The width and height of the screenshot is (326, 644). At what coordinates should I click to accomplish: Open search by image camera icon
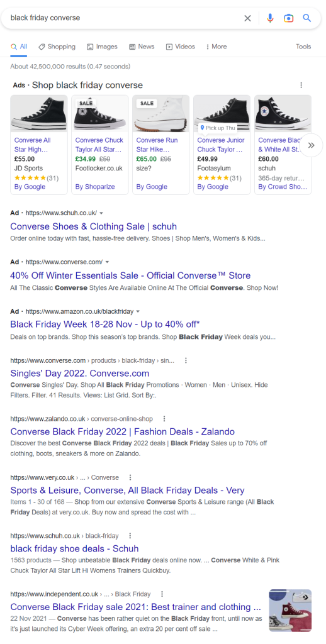289,18
